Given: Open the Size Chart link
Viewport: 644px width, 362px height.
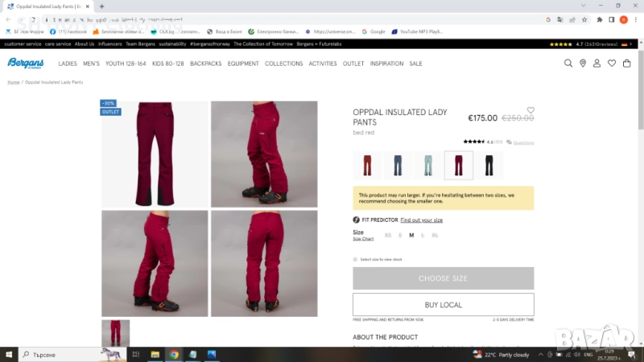Looking at the screenshot, I should click(x=363, y=239).
